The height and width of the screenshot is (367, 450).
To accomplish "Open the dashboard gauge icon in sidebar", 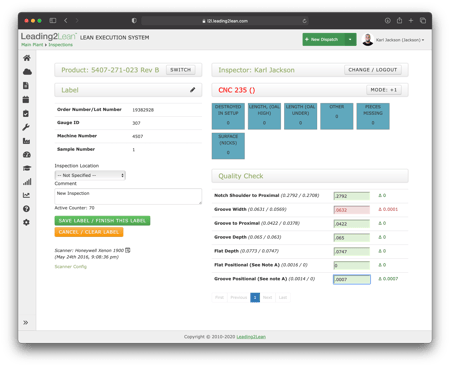I will tap(27, 155).
